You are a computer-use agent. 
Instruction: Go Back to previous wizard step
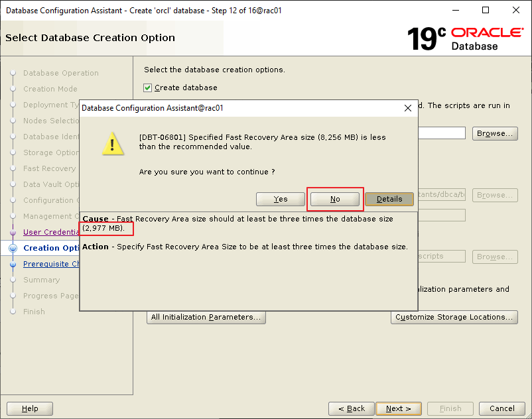[x=352, y=408]
